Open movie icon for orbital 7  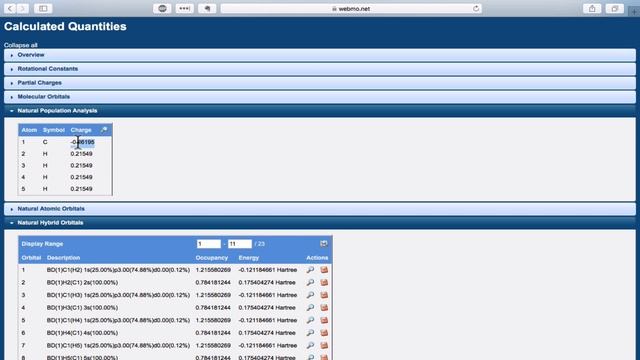pyautogui.click(x=324, y=346)
